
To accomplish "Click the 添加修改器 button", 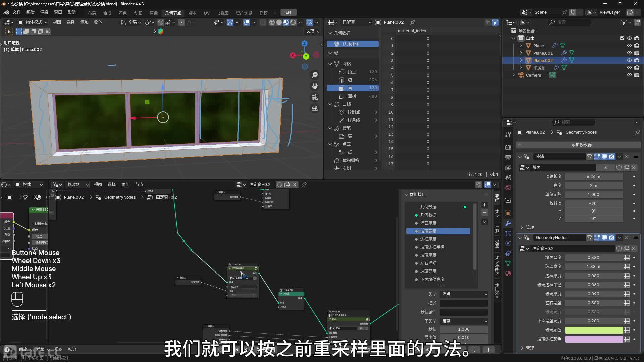I will click(578, 145).
